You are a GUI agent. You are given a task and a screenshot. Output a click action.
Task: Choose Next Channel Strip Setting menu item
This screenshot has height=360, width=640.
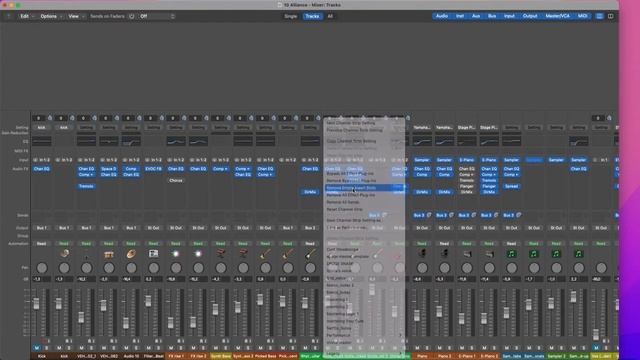point(364,123)
